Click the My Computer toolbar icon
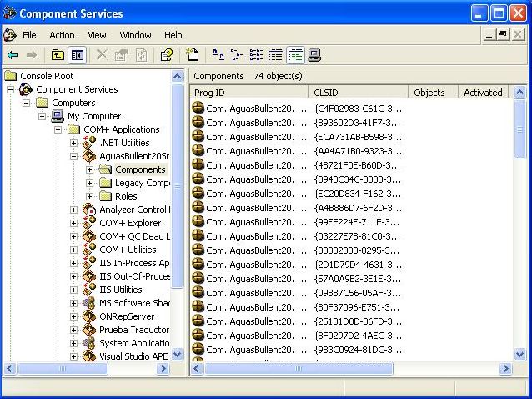Viewport: 532px width, 399px height. tap(314, 55)
